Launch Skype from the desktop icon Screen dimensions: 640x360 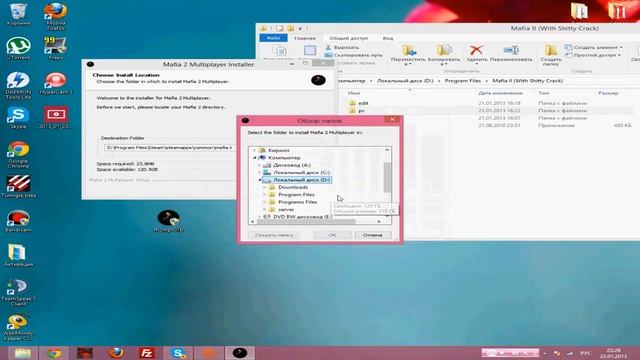18,118
